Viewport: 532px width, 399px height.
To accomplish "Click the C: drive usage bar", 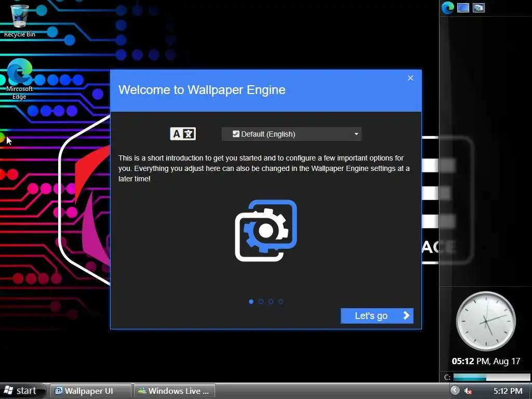I will coord(491,377).
